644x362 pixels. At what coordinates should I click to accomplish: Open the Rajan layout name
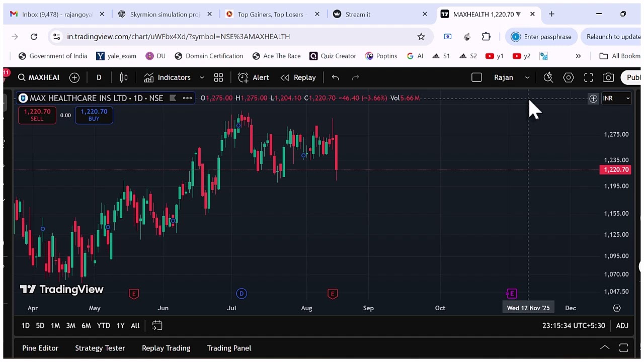coord(504,77)
